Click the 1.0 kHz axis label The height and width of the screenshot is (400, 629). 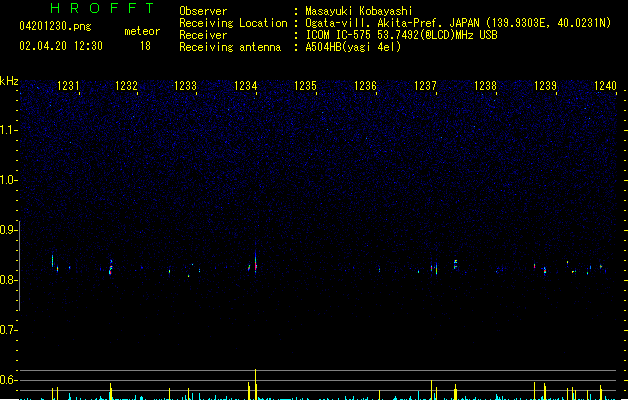[x=8, y=180]
